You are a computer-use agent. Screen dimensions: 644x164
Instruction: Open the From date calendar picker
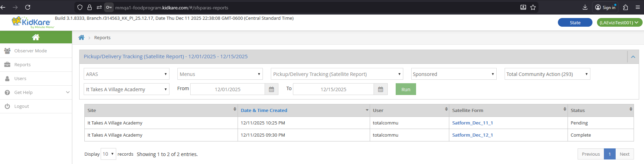tap(272, 89)
